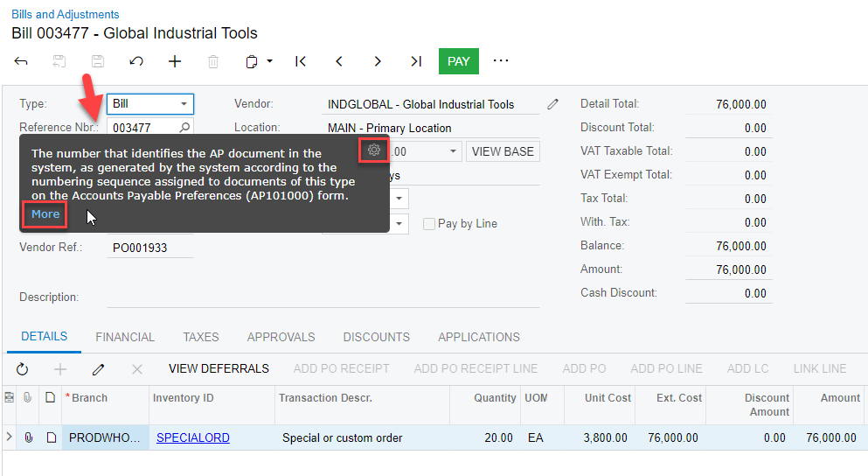Click ADD PO LINE button

666,368
